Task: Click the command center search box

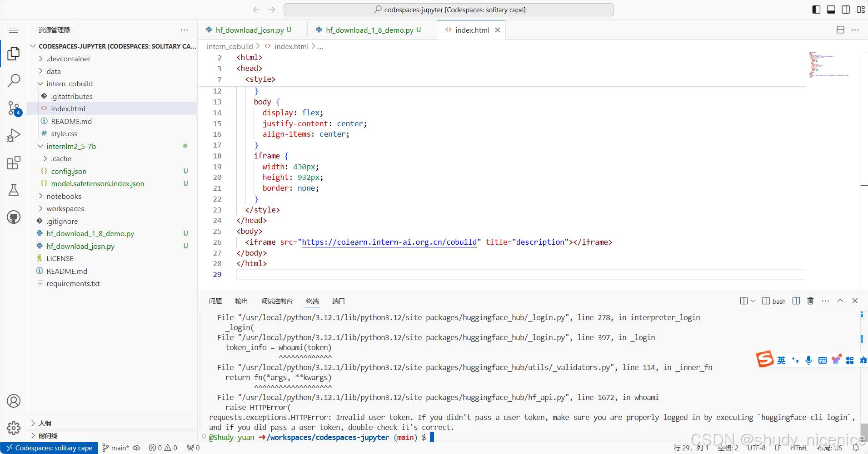Action: (449, 10)
